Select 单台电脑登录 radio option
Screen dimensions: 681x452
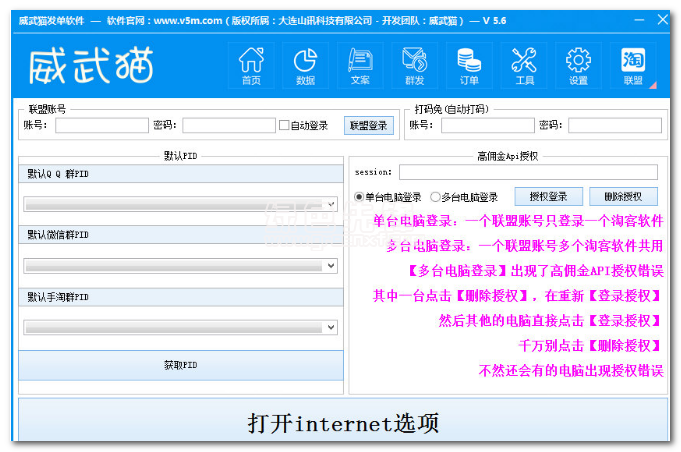359,197
